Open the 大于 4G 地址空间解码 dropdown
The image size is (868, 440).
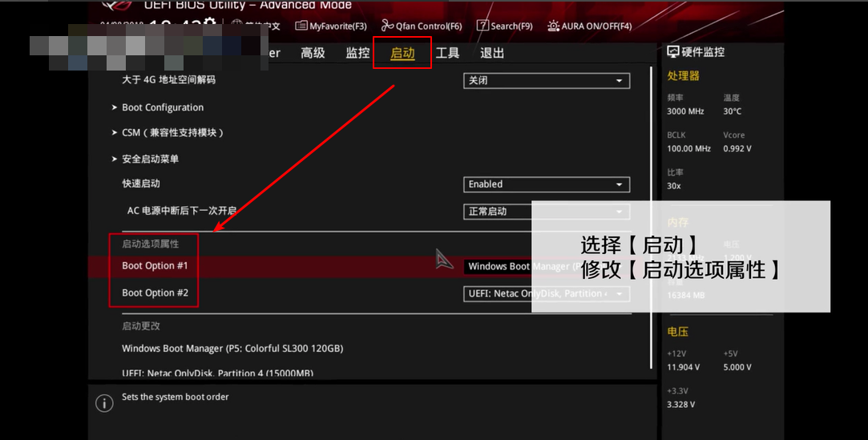click(x=546, y=80)
